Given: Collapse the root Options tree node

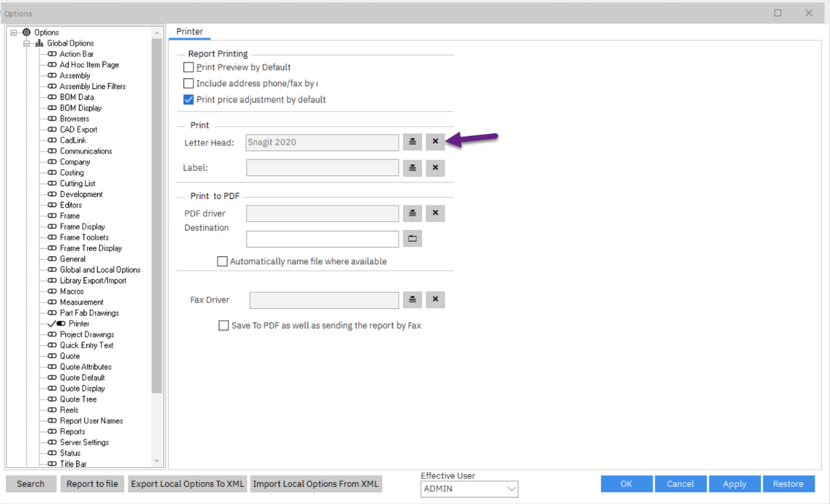Looking at the screenshot, I should click(x=14, y=33).
